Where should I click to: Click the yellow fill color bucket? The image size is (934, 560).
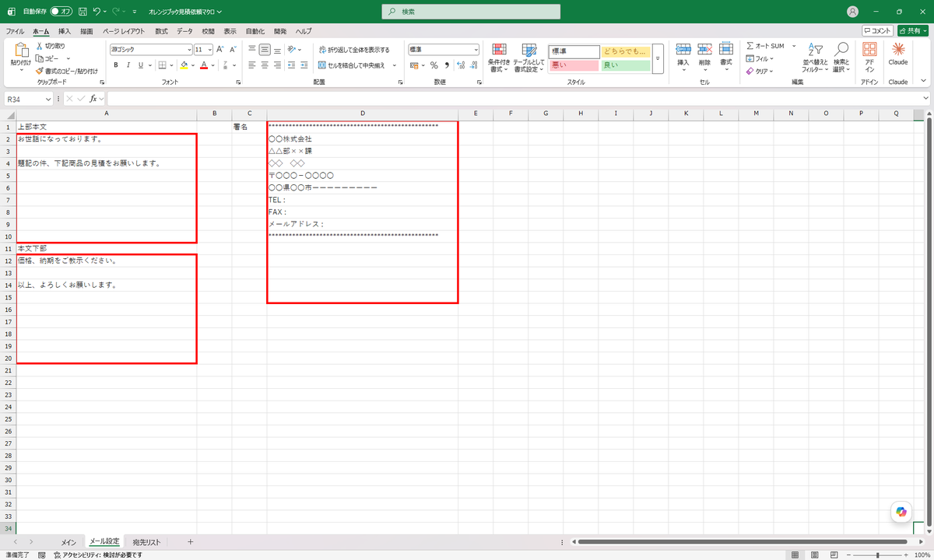tap(184, 65)
